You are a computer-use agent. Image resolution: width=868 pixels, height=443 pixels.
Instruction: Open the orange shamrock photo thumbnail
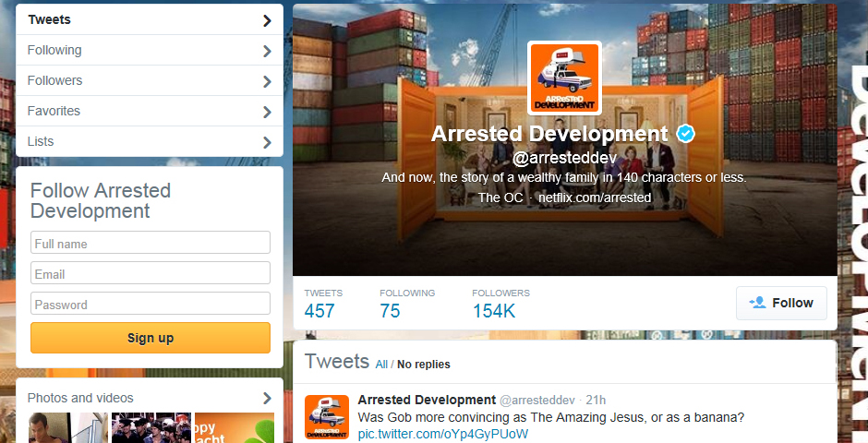[235, 428]
